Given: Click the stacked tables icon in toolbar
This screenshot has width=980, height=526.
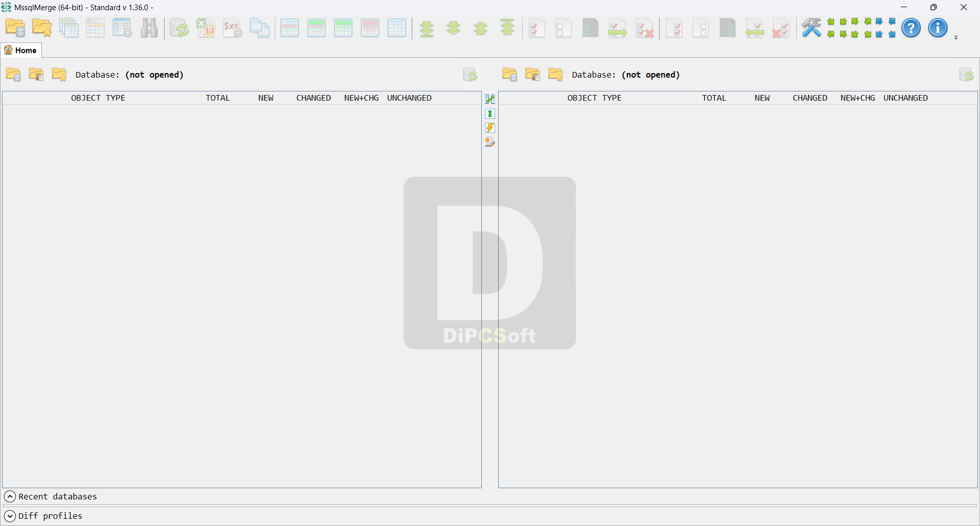Looking at the screenshot, I should pyautogui.click(x=69, y=28).
